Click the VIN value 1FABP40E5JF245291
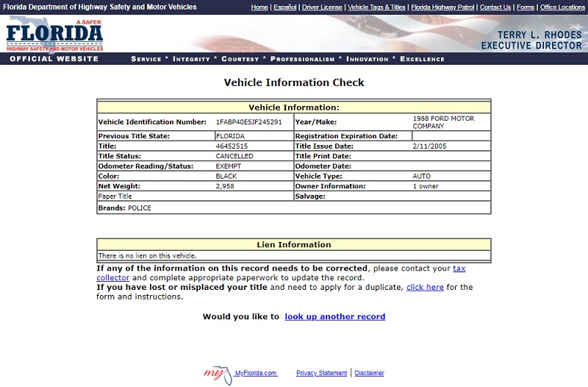The height and width of the screenshot is (387, 588). [x=248, y=121]
